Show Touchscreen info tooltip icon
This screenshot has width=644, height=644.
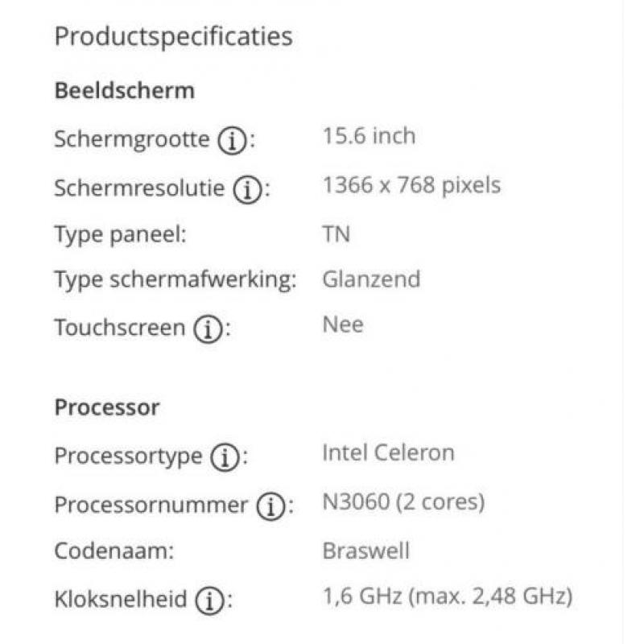pos(208,328)
